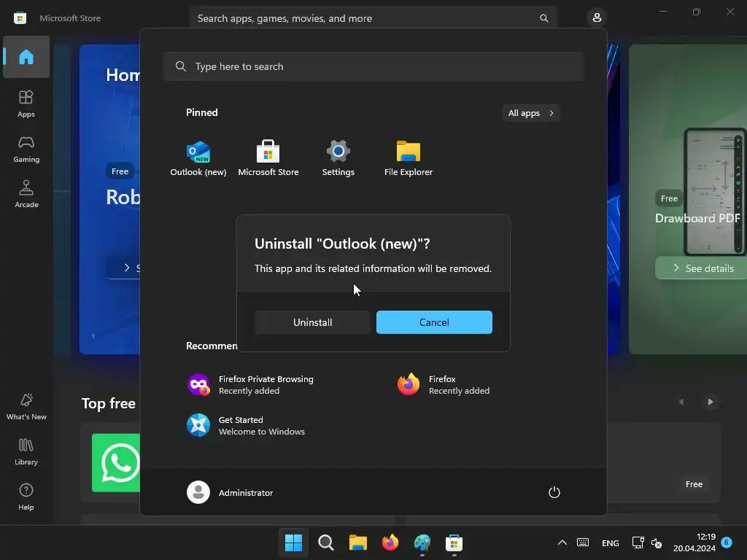The width and height of the screenshot is (747, 560).
Task: Open the Arcade section in Microsoft Store
Action: (x=26, y=194)
